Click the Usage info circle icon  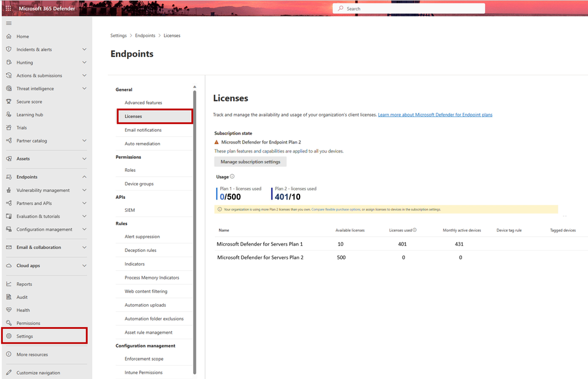[x=232, y=177]
